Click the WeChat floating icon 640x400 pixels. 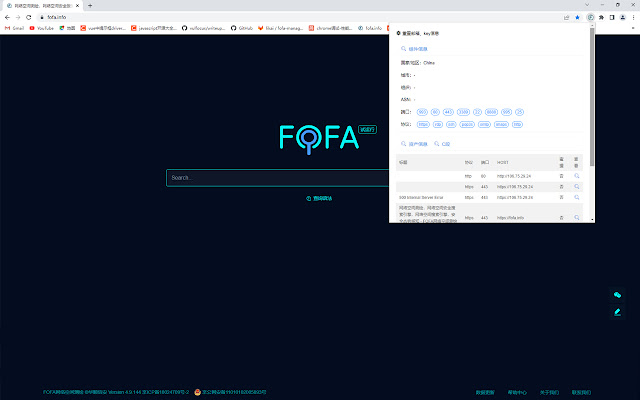point(617,295)
